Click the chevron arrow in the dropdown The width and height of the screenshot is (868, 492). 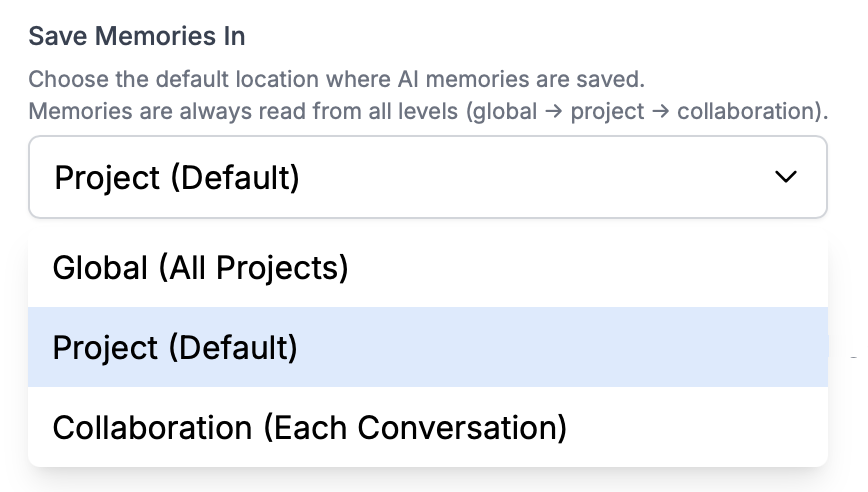787,177
